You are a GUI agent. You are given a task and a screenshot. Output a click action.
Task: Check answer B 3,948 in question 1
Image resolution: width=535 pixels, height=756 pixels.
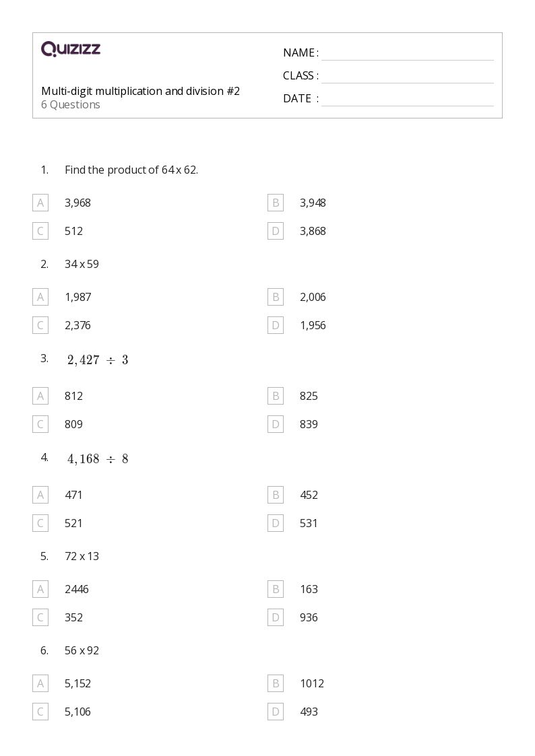[x=276, y=203]
